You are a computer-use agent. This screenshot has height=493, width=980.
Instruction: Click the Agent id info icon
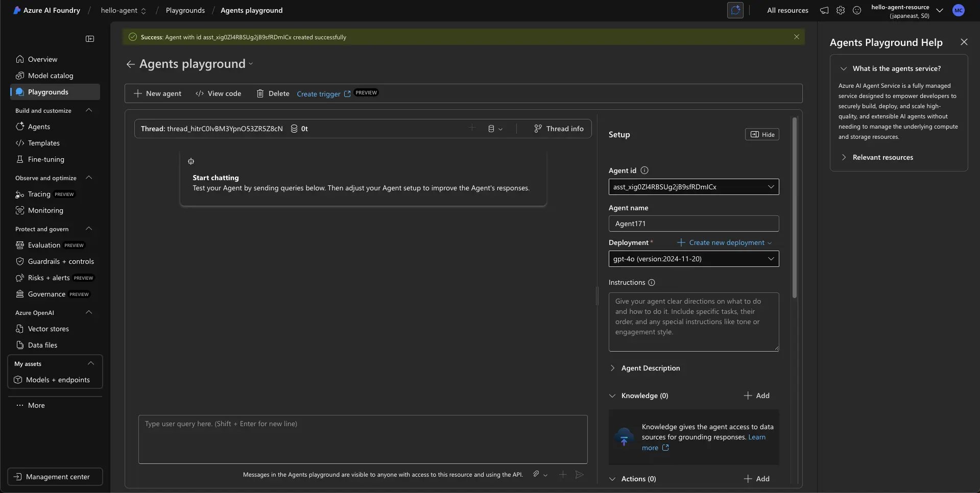(644, 170)
